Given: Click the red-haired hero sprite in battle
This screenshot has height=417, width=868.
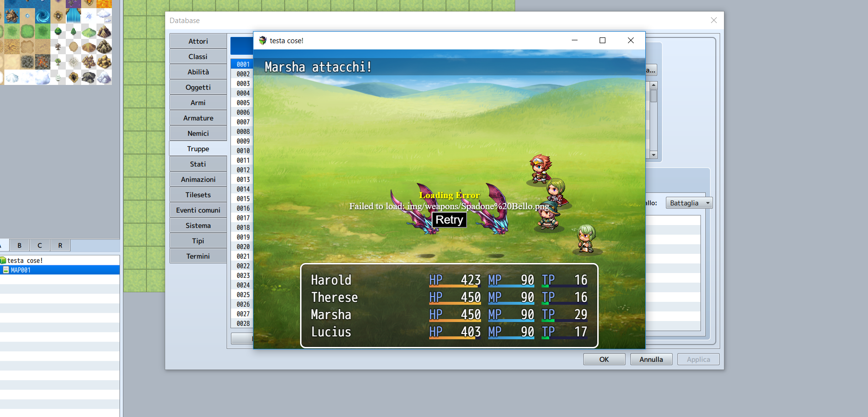Looking at the screenshot, I should click(x=540, y=169).
